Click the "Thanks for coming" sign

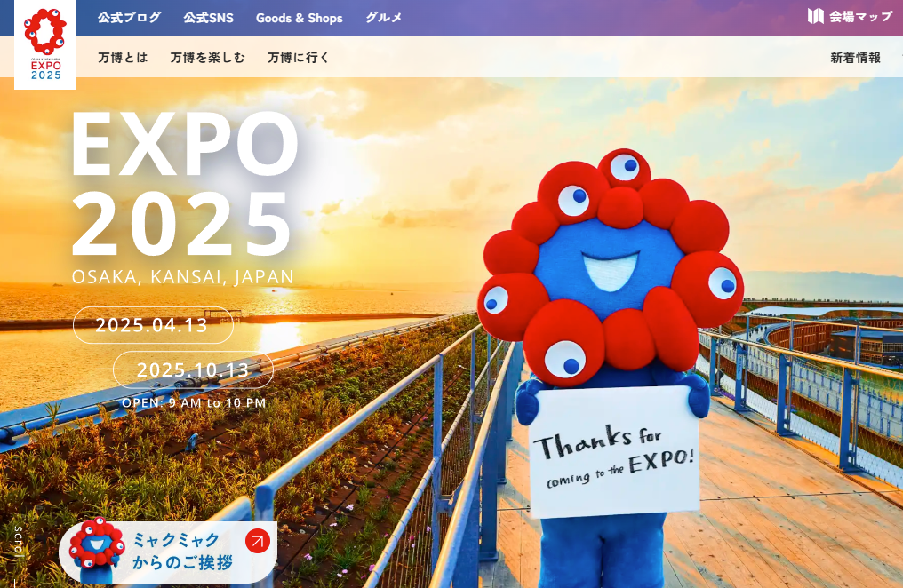point(614,453)
